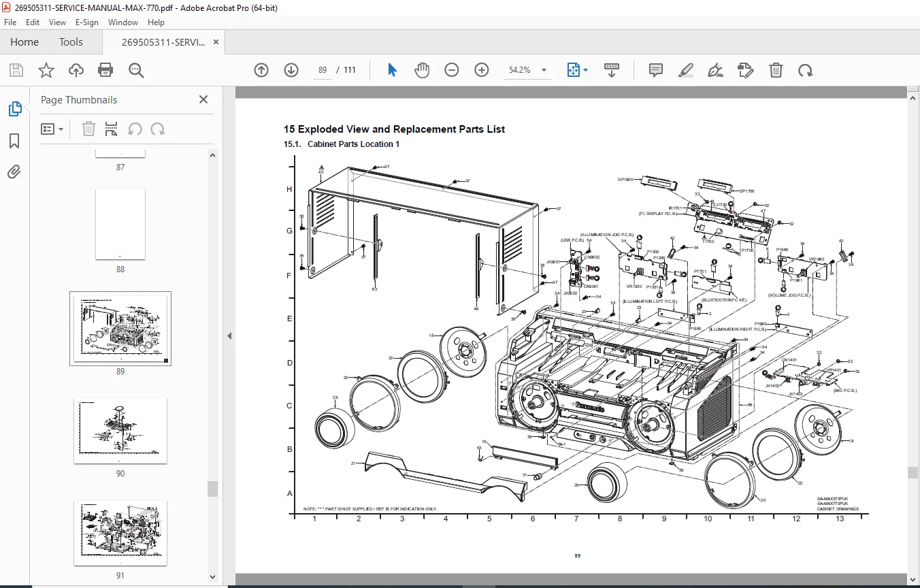Go to next page arrow

[x=291, y=70]
